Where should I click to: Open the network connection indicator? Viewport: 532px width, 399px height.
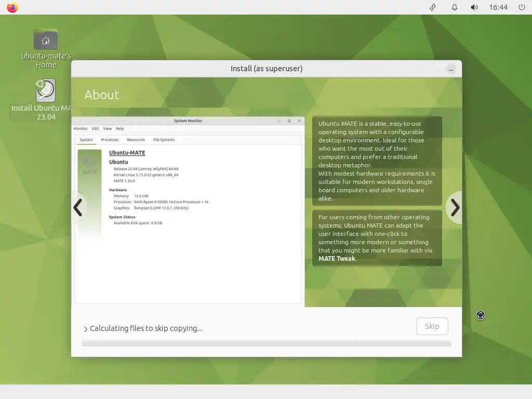click(433, 7)
